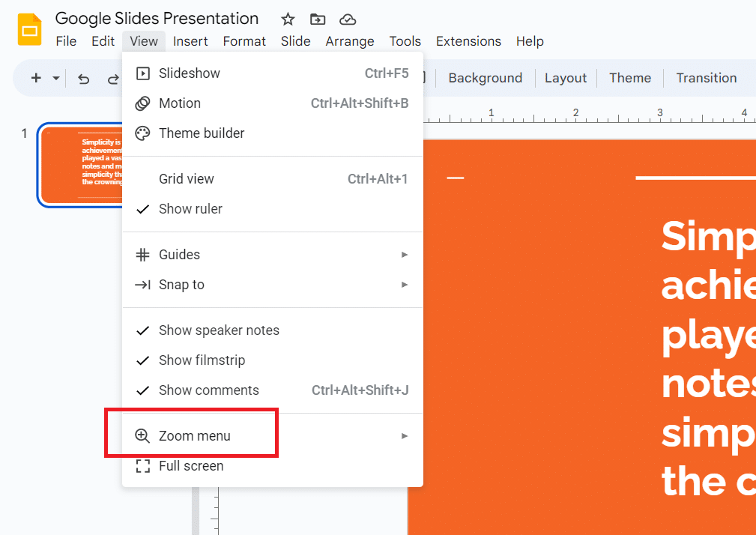
Task: Star this presentation
Action: [x=288, y=19]
